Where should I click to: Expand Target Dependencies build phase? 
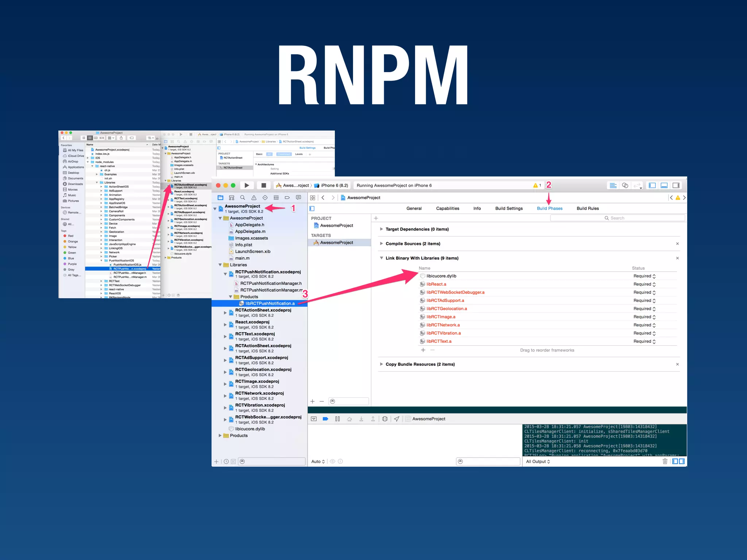point(381,229)
